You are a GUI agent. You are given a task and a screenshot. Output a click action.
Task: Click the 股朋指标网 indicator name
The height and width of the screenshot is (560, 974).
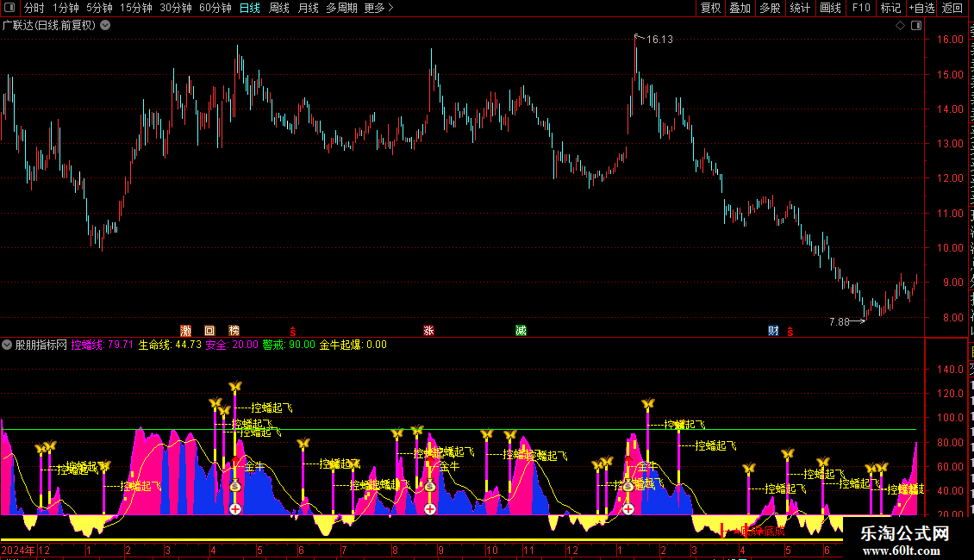[41, 345]
